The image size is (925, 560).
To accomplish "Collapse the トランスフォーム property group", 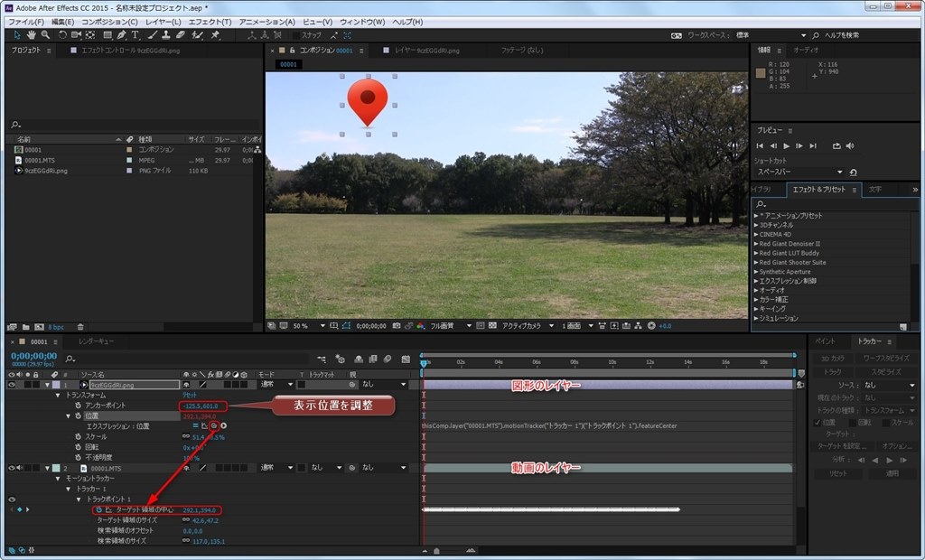I will pos(59,395).
